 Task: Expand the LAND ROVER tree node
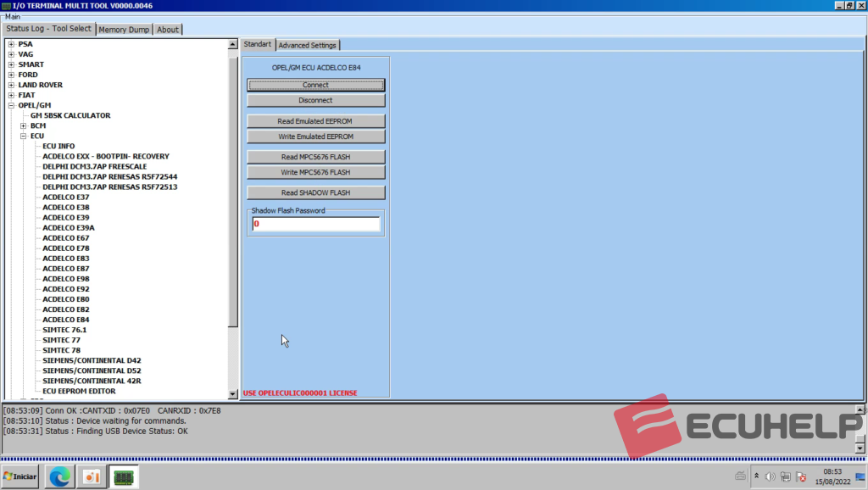tap(11, 86)
